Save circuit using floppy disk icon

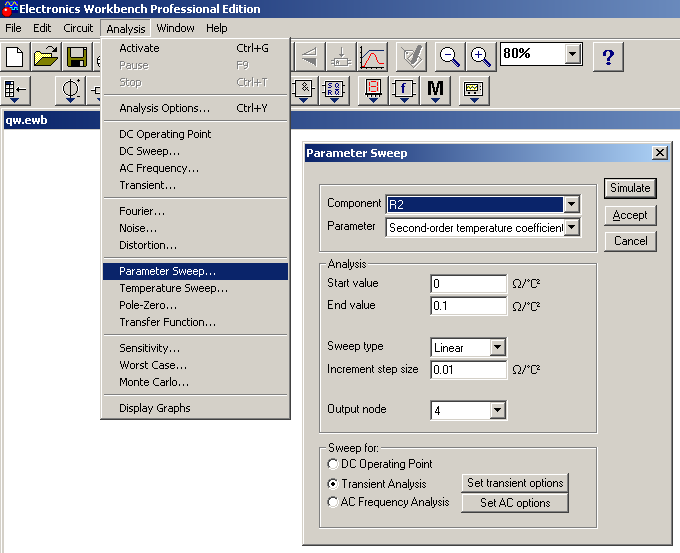coord(77,57)
